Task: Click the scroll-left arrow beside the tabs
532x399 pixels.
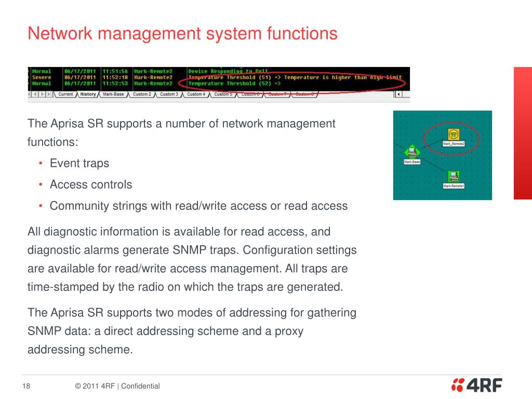Action: pos(398,94)
